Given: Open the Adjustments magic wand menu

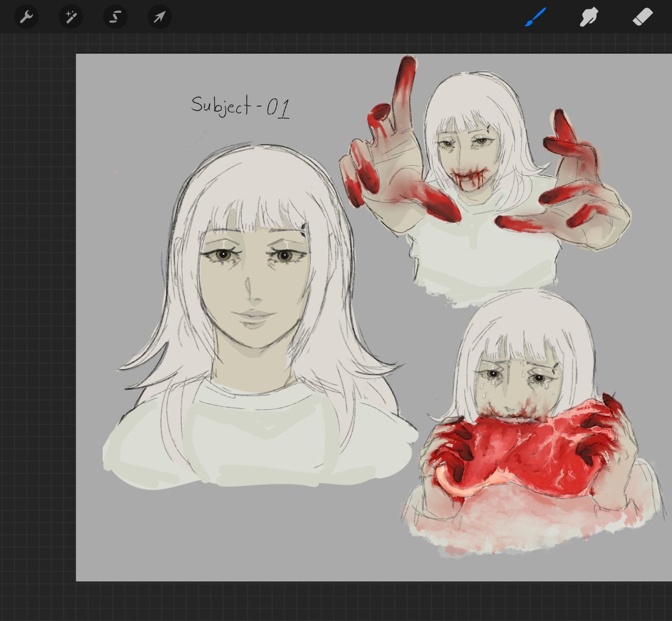Looking at the screenshot, I should (71, 17).
